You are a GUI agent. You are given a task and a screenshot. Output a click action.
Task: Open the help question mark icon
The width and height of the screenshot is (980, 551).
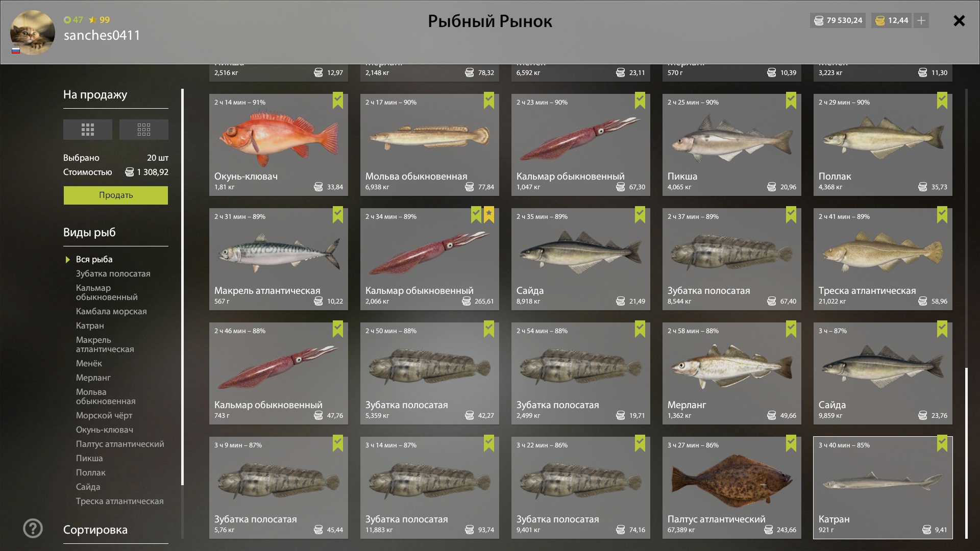point(33,528)
